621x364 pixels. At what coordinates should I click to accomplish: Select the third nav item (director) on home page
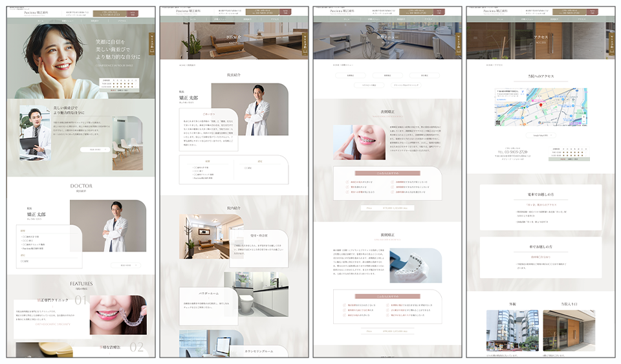(94, 21)
